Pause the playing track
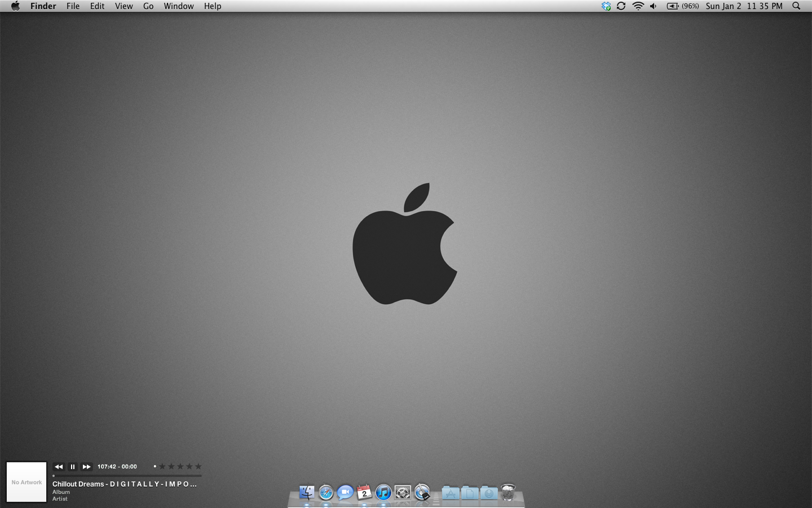 tap(72, 467)
